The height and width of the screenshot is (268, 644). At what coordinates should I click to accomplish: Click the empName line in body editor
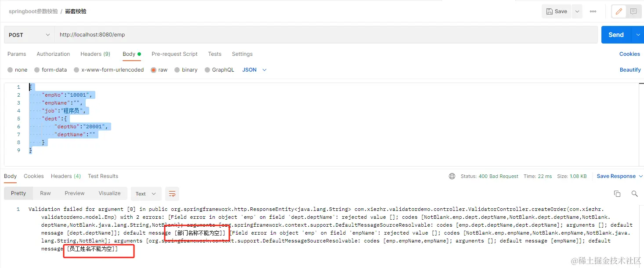pyautogui.click(x=62, y=103)
